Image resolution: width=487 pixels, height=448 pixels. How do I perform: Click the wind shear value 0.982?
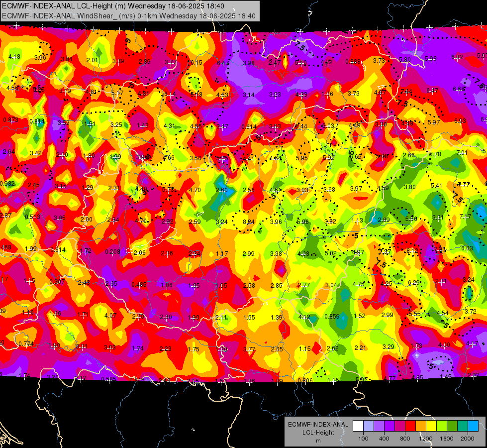[7, 183]
